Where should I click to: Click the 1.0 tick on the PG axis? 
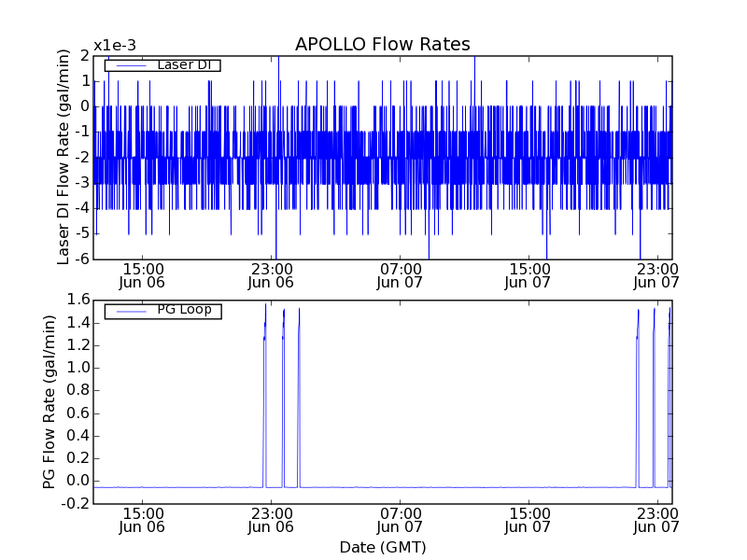point(78,368)
